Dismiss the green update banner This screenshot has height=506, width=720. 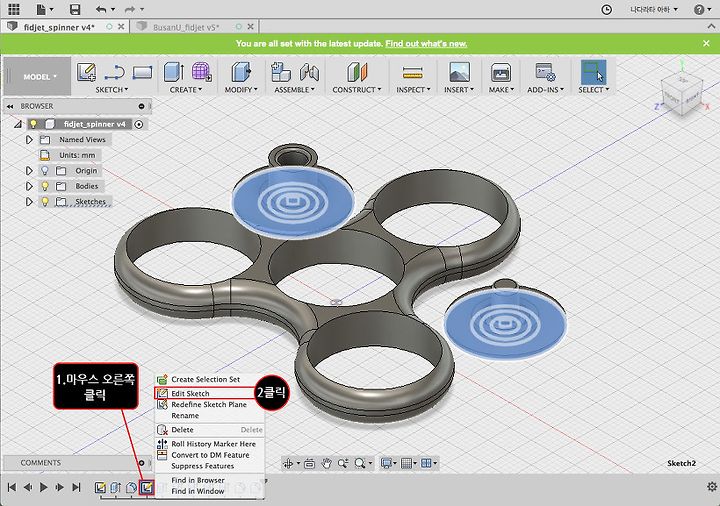pyautogui.click(x=706, y=43)
